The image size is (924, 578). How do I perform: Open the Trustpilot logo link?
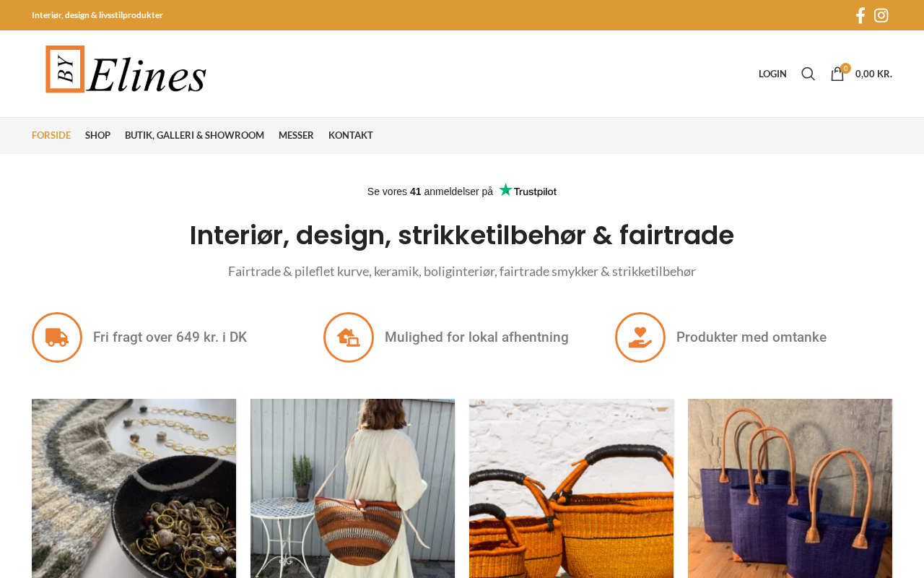[528, 191]
